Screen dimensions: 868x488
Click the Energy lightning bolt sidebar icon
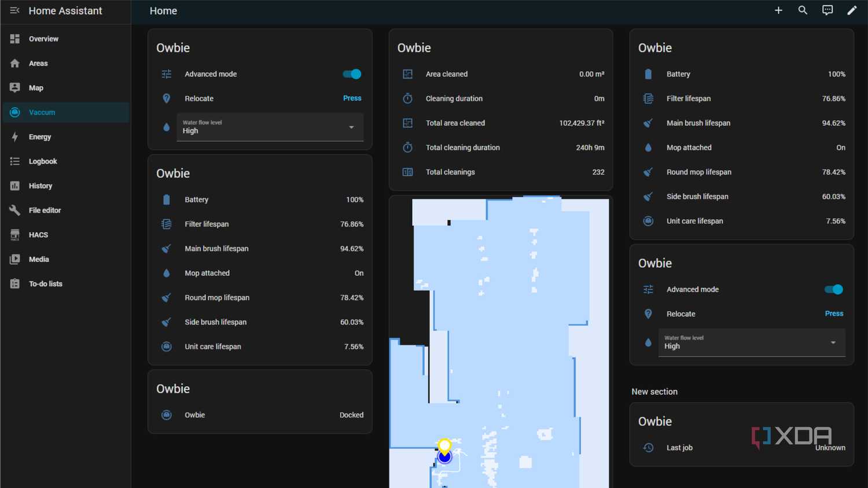[x=15, y=137]
